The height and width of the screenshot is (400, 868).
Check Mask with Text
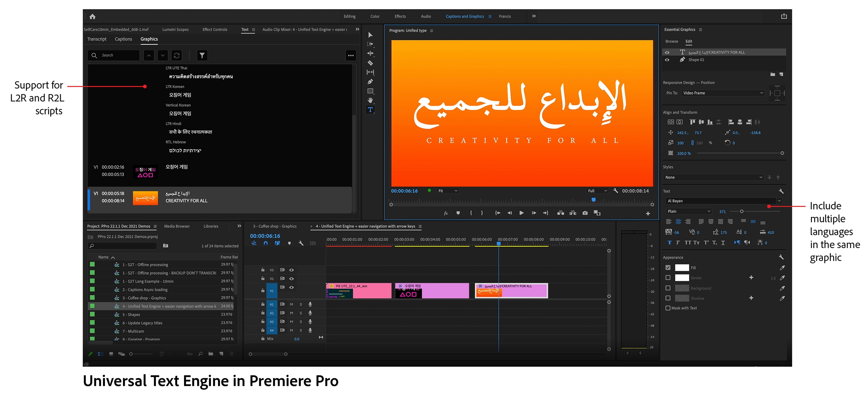coord(668,308)
